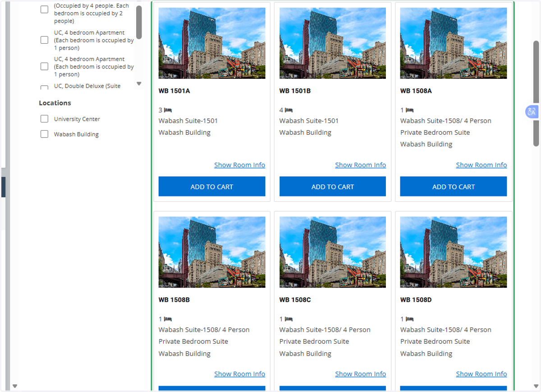Screen dimensions: 541x392
Task: Click the 'WB 1501A' room title
Action: click(174, 91)
